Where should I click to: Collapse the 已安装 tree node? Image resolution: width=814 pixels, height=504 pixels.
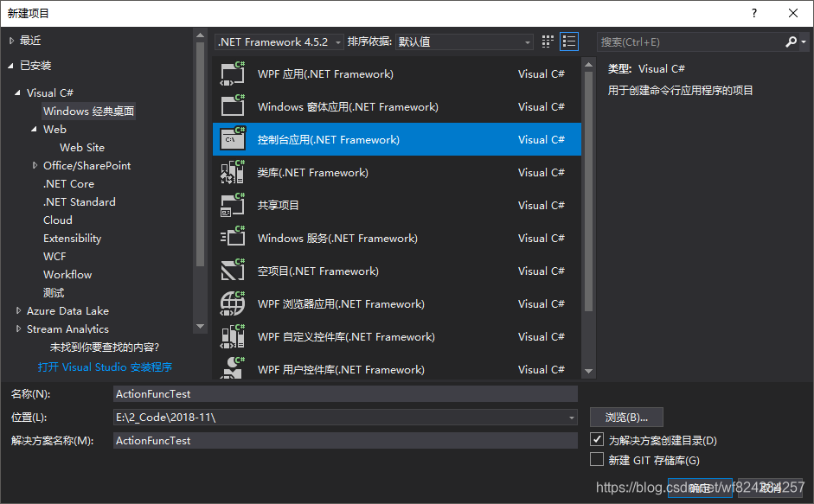tap(11, 66)
